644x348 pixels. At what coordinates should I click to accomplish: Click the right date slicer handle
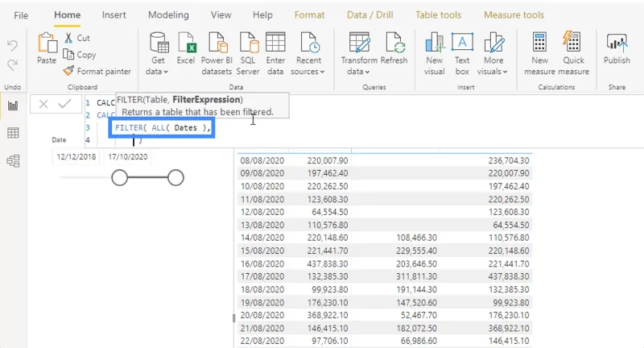(175, 178)
